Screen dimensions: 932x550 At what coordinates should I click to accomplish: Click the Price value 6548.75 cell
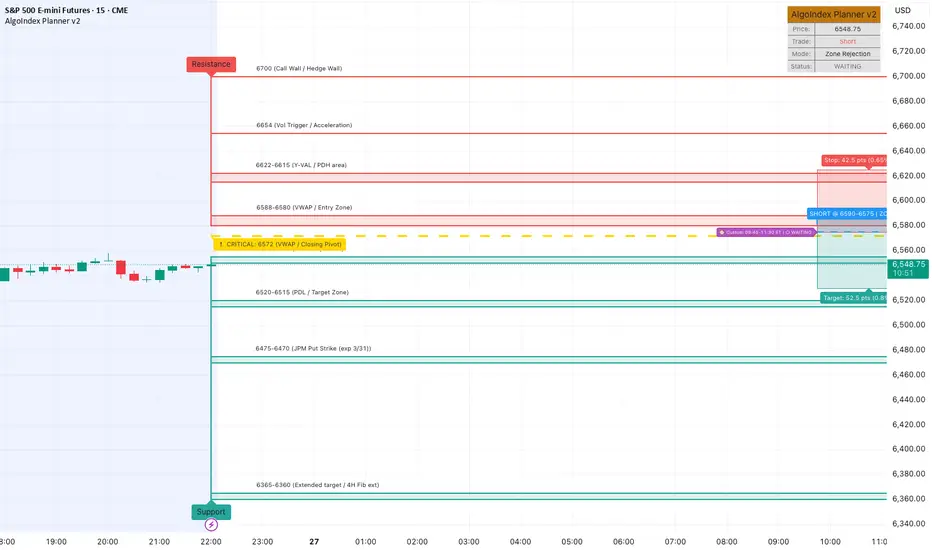(x=848, y=29)
